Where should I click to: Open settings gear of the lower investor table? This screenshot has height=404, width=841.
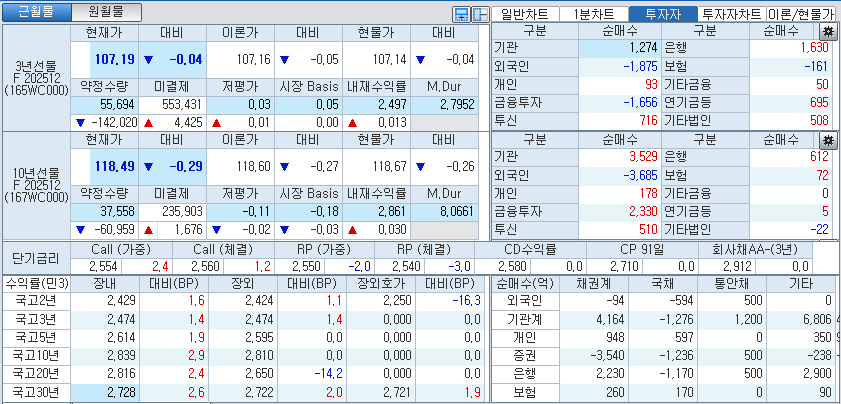[829, 141]
